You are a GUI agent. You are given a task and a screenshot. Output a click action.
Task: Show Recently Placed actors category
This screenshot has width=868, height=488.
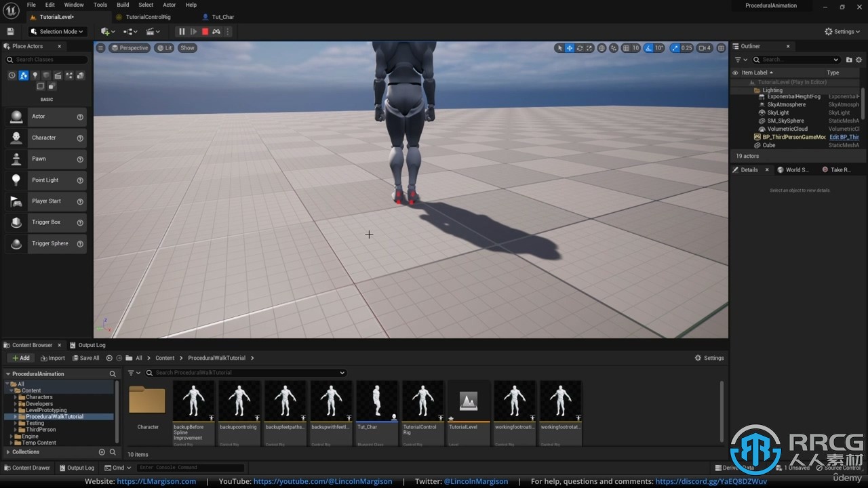12,75
